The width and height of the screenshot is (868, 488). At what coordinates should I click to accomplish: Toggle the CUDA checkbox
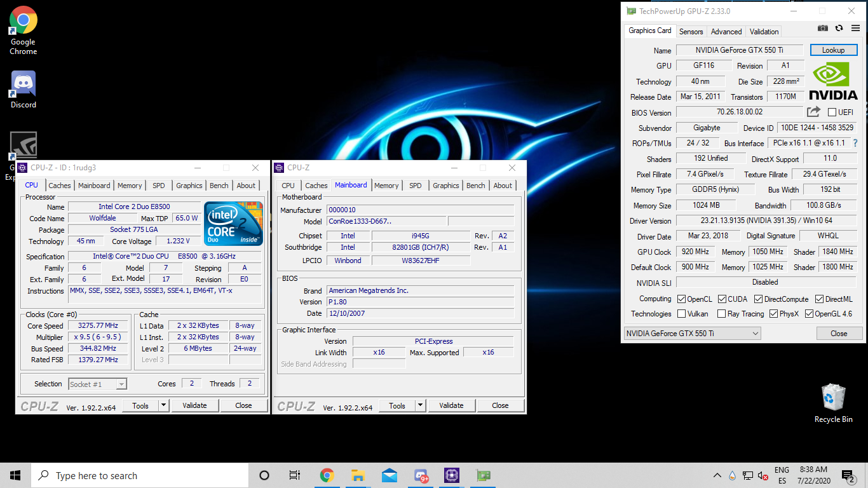(x=722, y=299)
